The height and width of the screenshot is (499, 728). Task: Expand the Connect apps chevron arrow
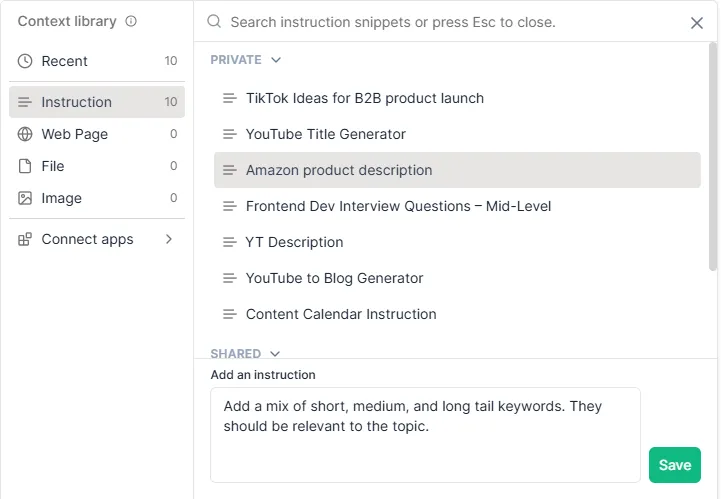168,239
